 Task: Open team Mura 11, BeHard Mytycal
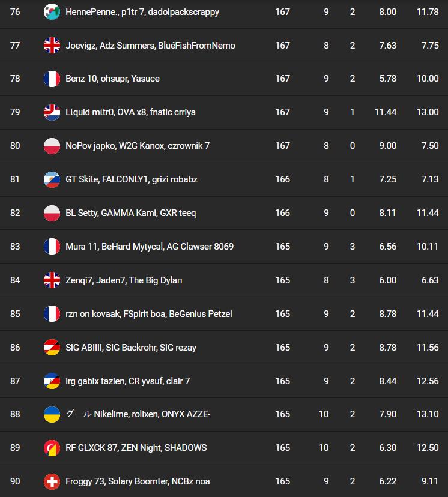[x=149, y=247]
